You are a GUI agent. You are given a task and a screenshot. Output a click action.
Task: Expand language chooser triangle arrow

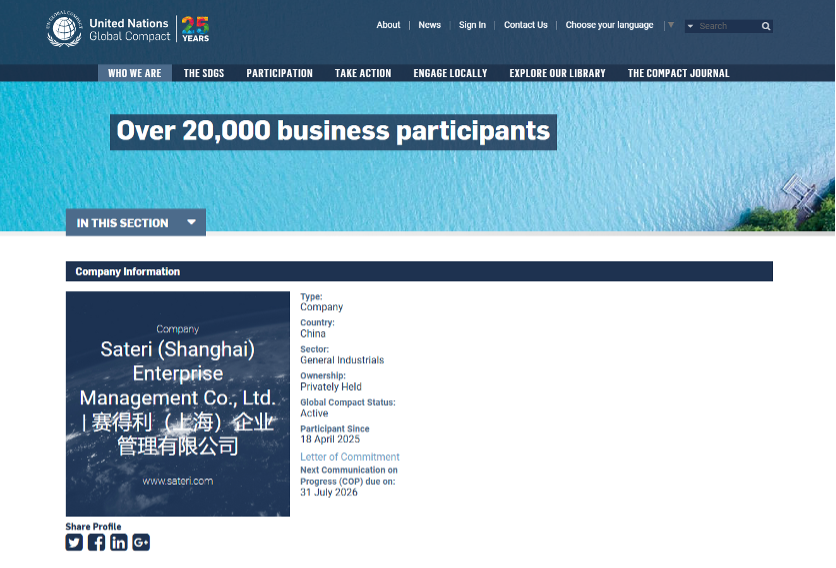[x=671, y=25]
